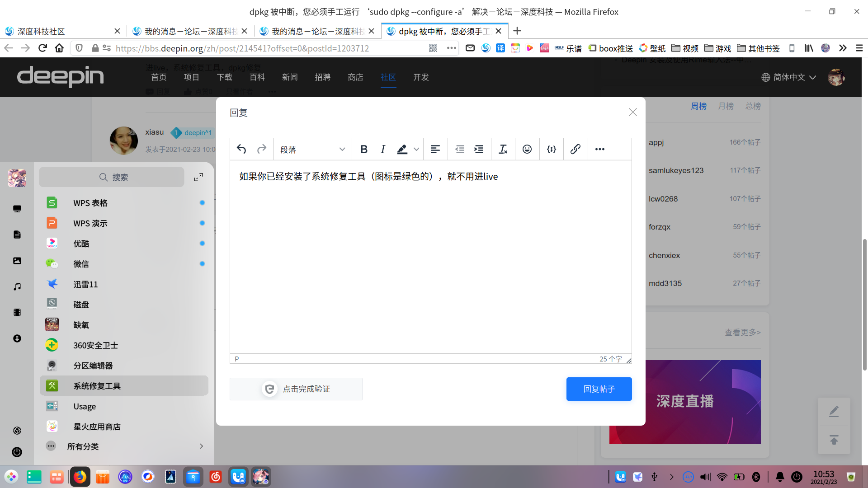Viewport: 868px width, 488px height.
Task: Switch to the 月榜 ranking tab
Action: pyautogui.click(x=726, y=106)
